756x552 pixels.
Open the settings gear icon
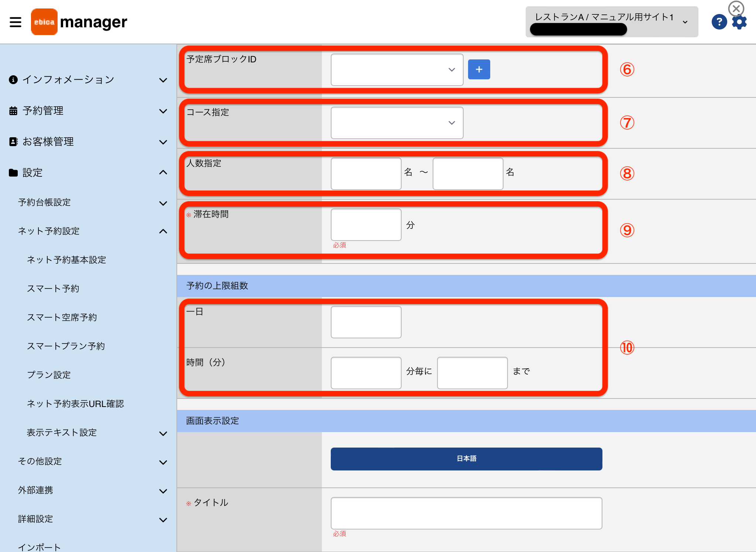click(x=739, y=22)
